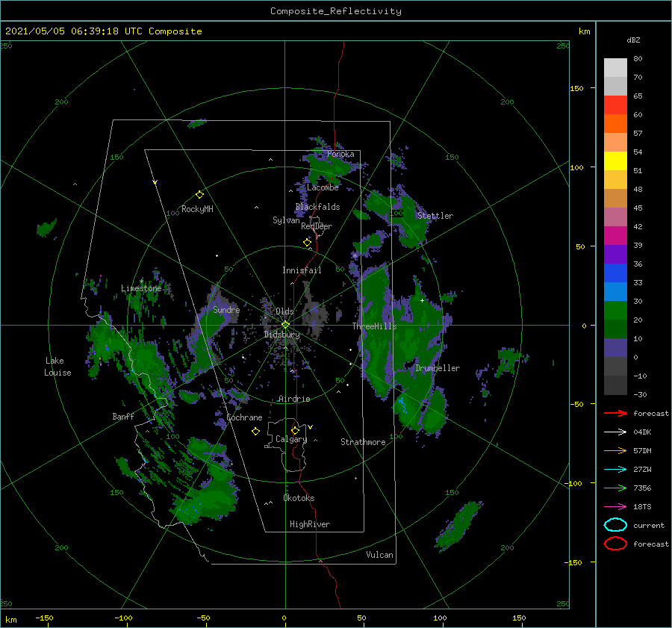672x628 pixels.
Task: Click the red forecast ellipse icon
Action: [615, 544]
